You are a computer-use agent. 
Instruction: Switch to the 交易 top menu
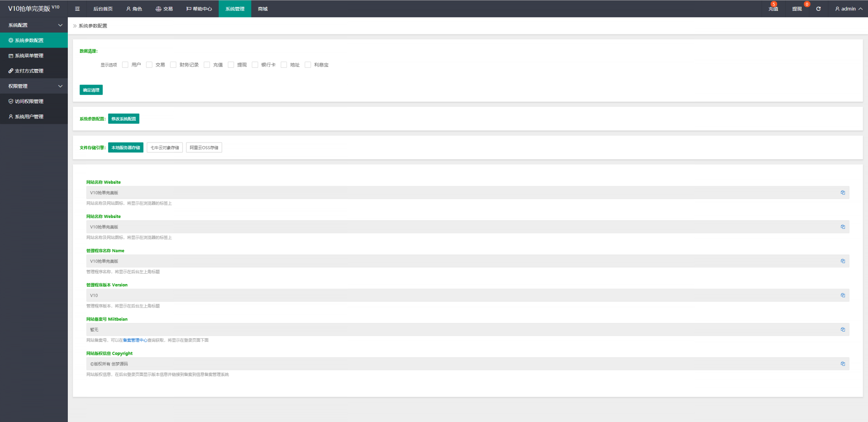[164, 9]
